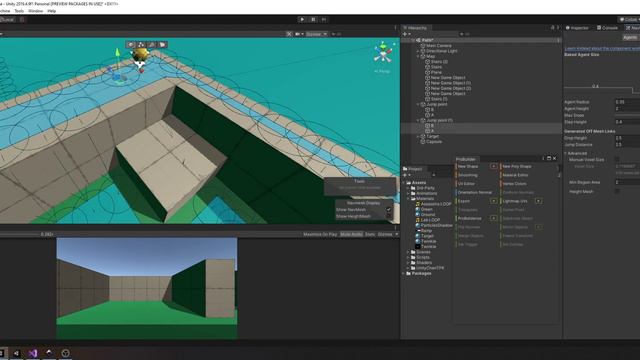Expand the Scenes folder
The height and width of the screenshot is (360, 640).
coord(408,252)
